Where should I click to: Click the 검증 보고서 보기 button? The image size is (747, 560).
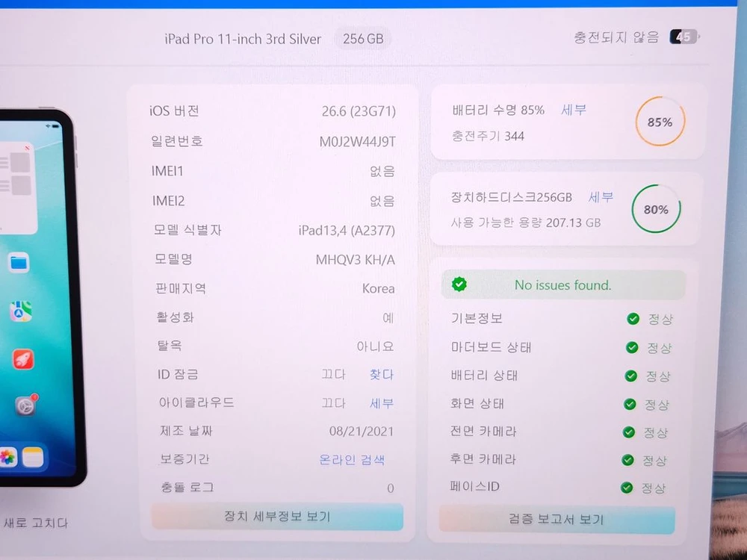(557, 519)
